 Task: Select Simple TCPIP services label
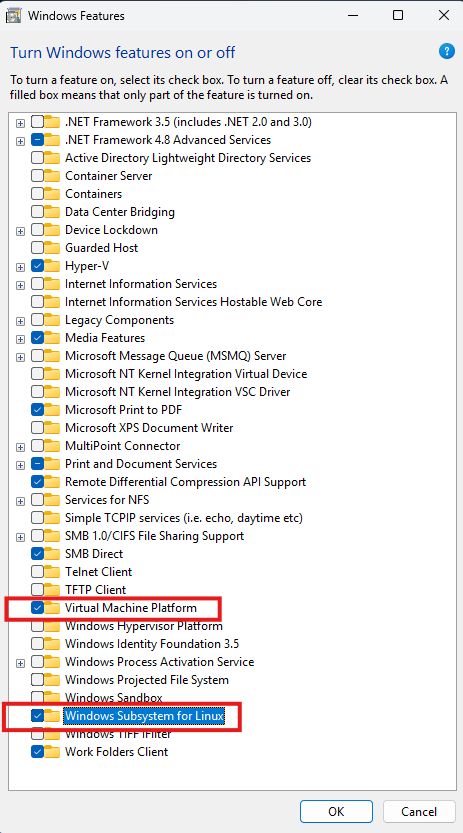(x=184, y=518)
